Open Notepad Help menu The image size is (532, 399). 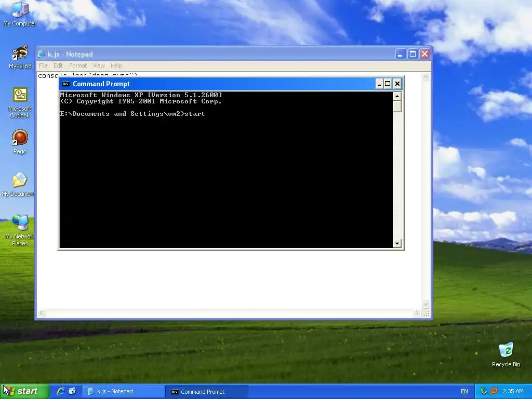(116, 65)
